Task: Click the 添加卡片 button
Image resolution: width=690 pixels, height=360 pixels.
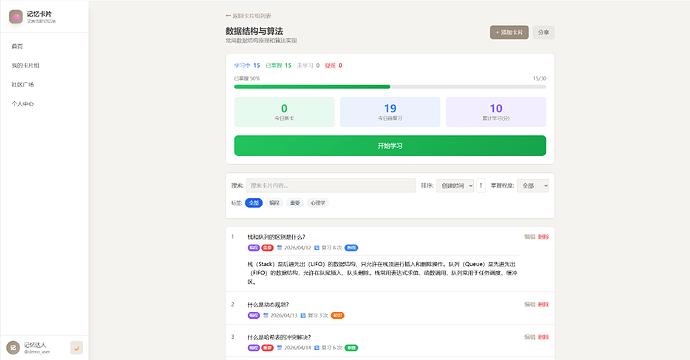Action: tap(509, 32)
